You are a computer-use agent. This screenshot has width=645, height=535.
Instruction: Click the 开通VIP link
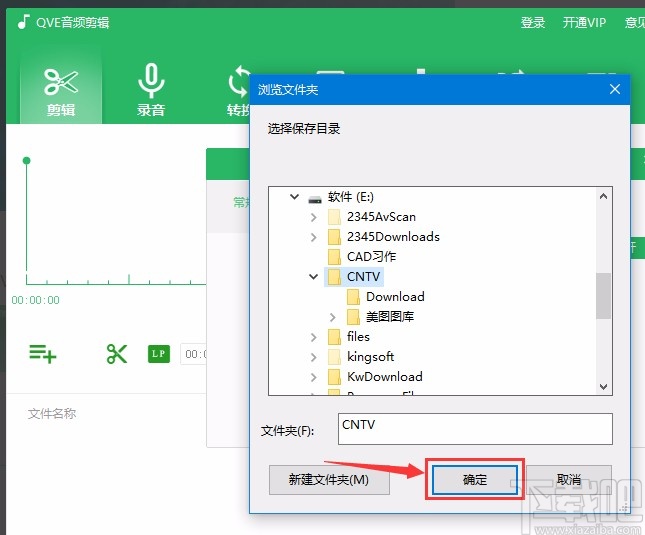pos(584,22)
